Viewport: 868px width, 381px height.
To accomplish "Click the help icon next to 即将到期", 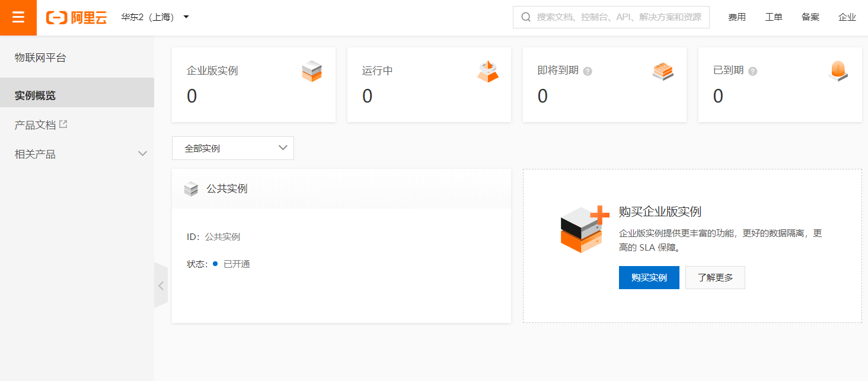I will 588,71.
